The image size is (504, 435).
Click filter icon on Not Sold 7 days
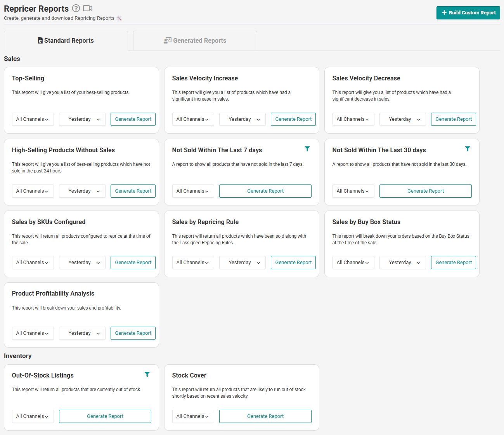[x=307, y=149]
